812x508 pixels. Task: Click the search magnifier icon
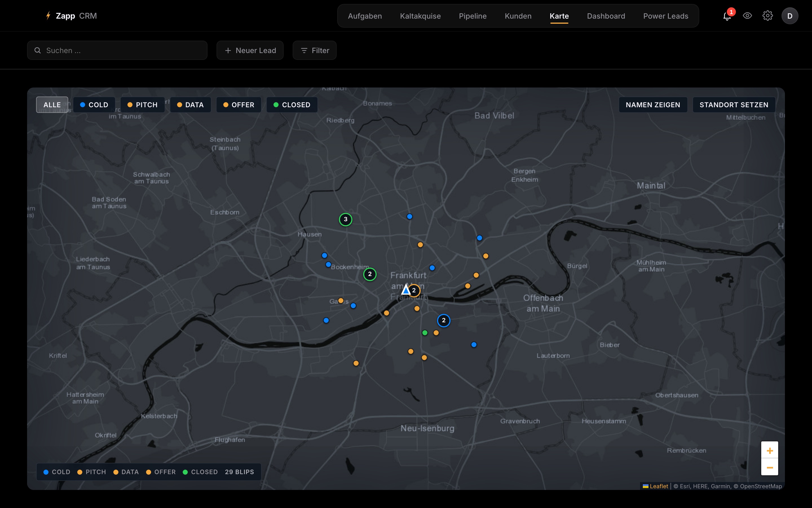(37, 51)
